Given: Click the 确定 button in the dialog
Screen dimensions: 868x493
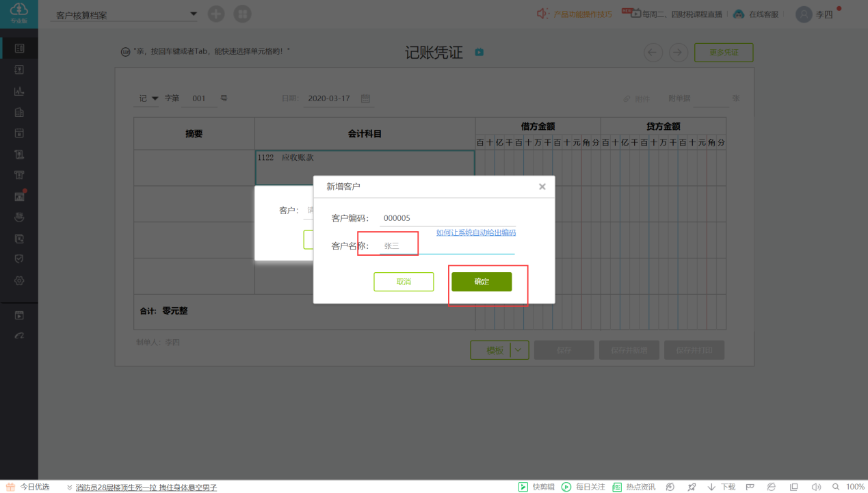Looking at the screenshot, I should tap(481, 282).
